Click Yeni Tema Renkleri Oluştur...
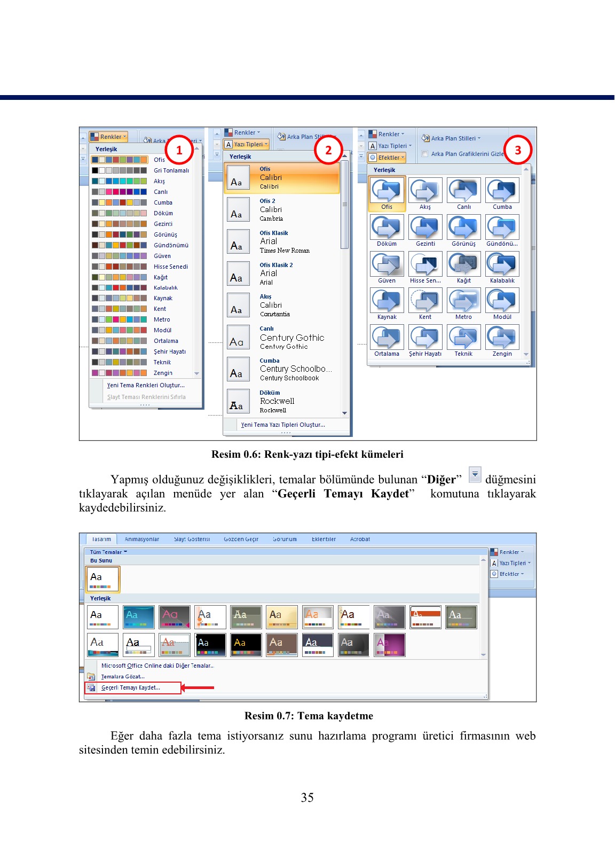The width and height of the screenshot is (615, 868). [x=146, y=385]
